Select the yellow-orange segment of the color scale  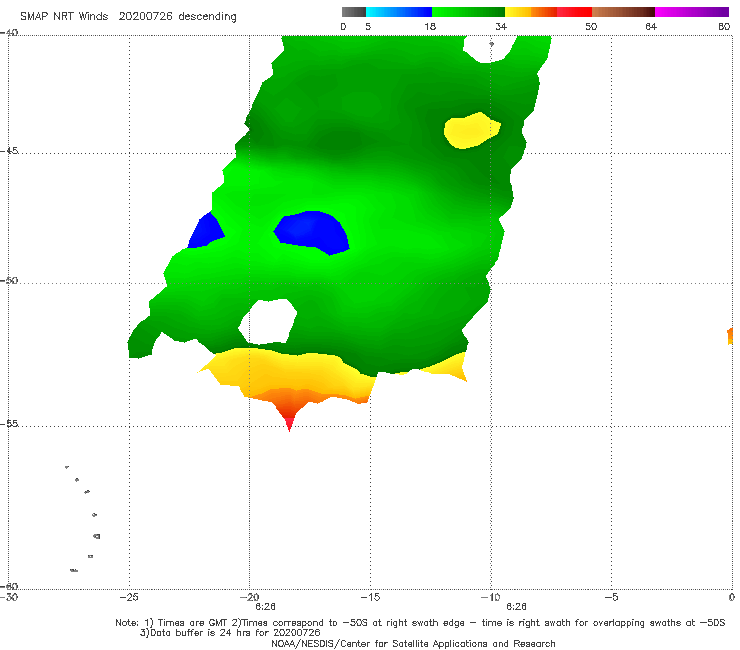(x=531, y=12)
